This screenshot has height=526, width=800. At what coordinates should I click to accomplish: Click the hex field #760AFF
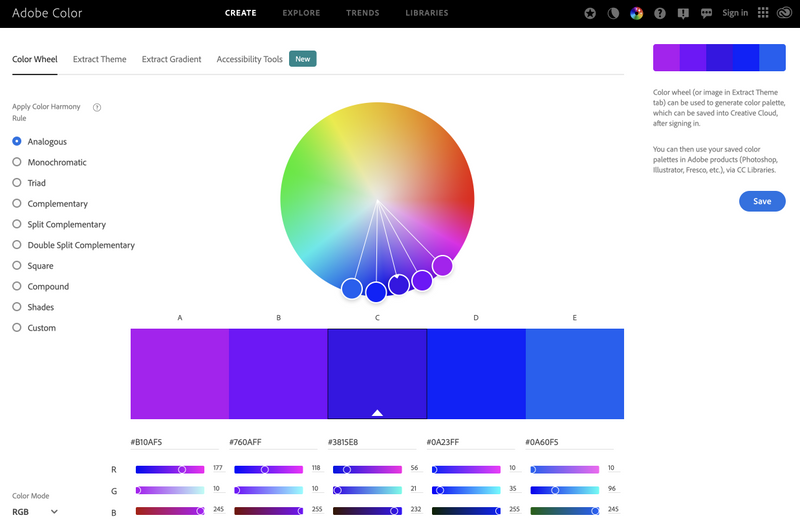click(273, 442)
